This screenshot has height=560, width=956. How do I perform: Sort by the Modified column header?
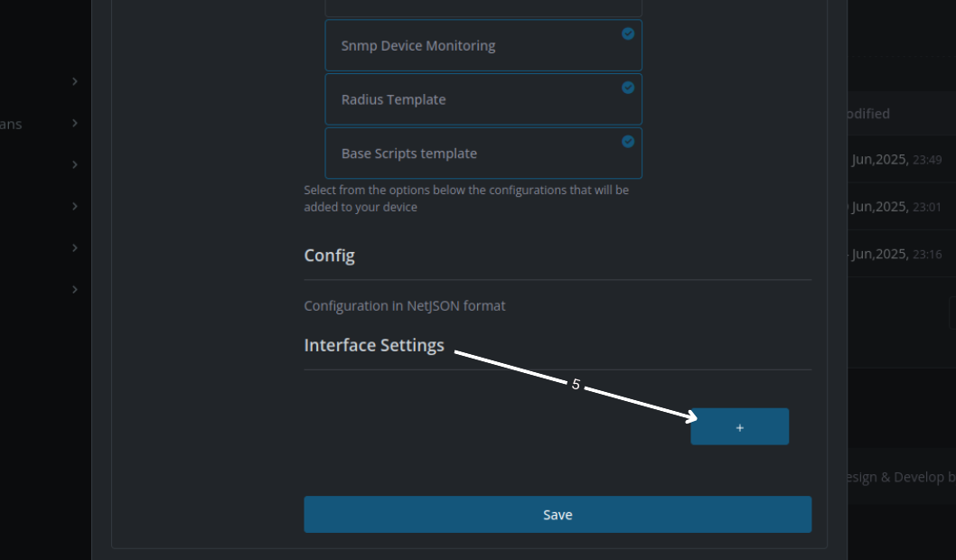tap(868, 113)
